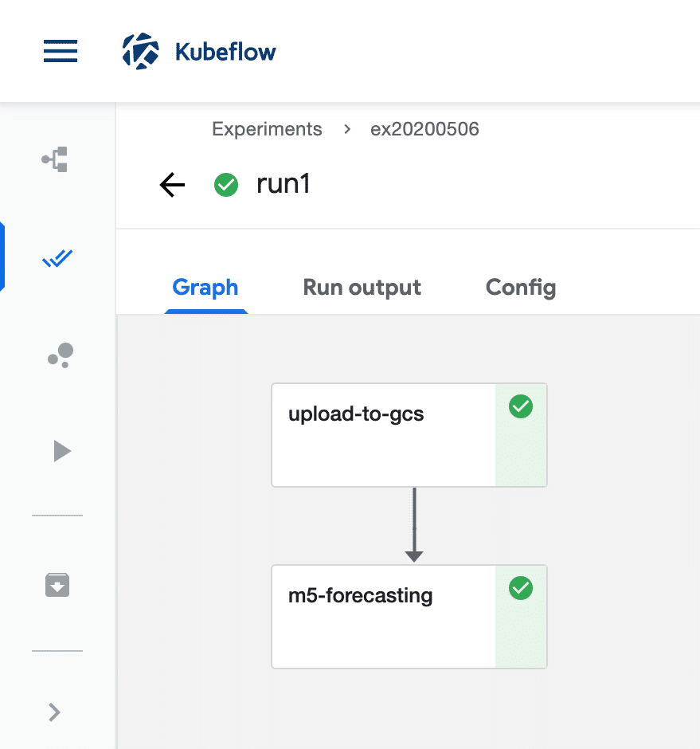Expand the sidebar with the chevron
The height and width of the screenshot is (749, 700).
[x=55, y=712]
